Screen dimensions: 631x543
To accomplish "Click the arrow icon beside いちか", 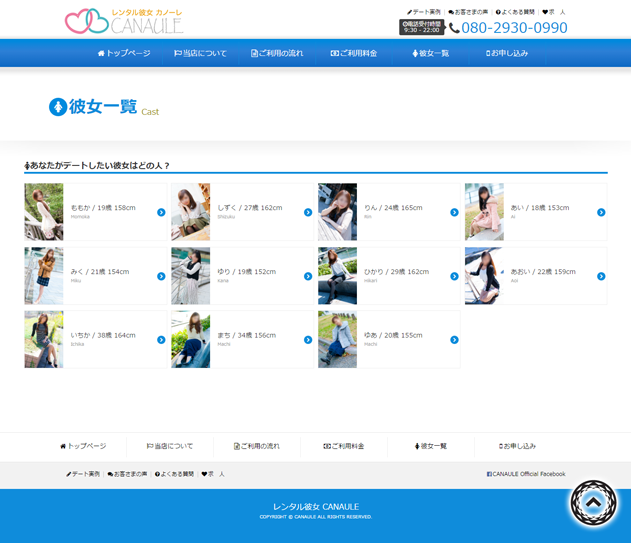I will pos(161,340).
